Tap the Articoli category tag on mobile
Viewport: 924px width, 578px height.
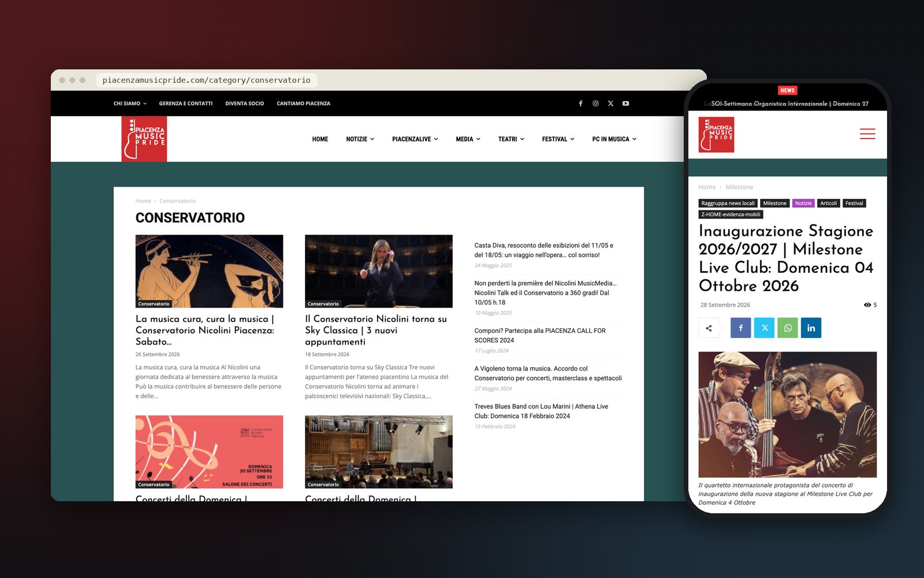pyautogui.click(x=829, y=203)
